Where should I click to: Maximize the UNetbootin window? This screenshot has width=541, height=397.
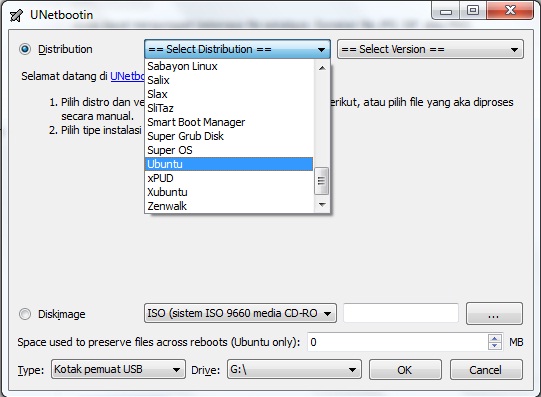(473, 11)
